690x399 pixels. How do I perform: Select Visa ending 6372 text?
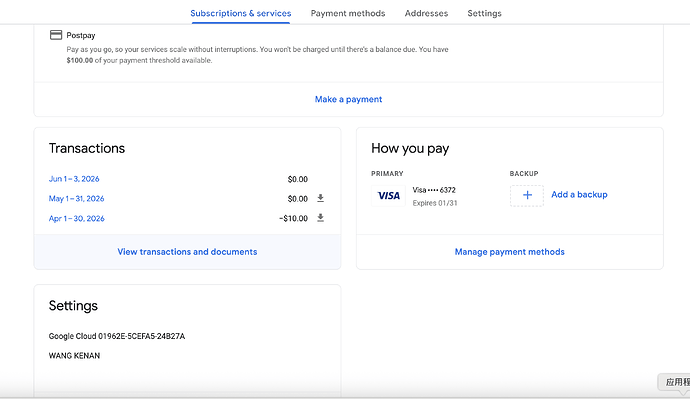[x=434, y=190]
